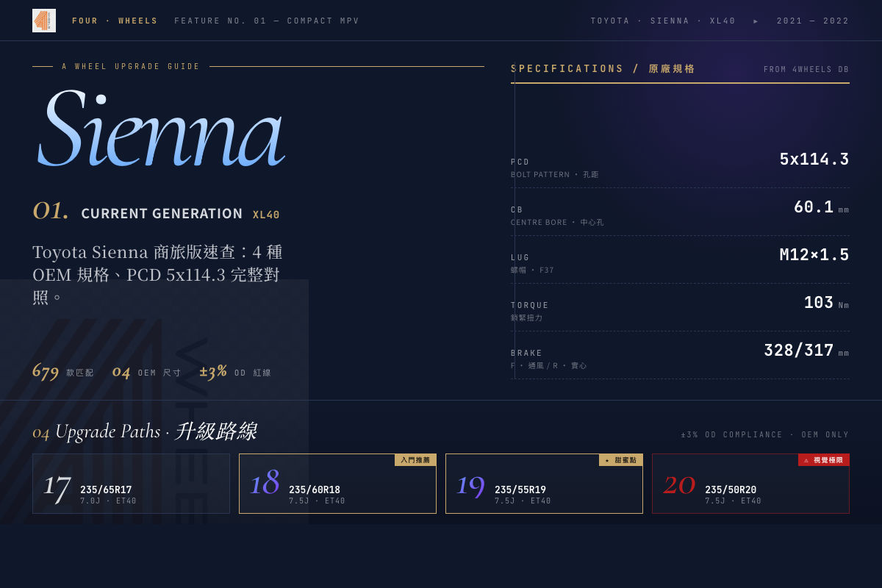The width and height of the screenshot is (882, 588).
Task: Click the '04 OEM 尺寸' stat
Action: [146, 371]
